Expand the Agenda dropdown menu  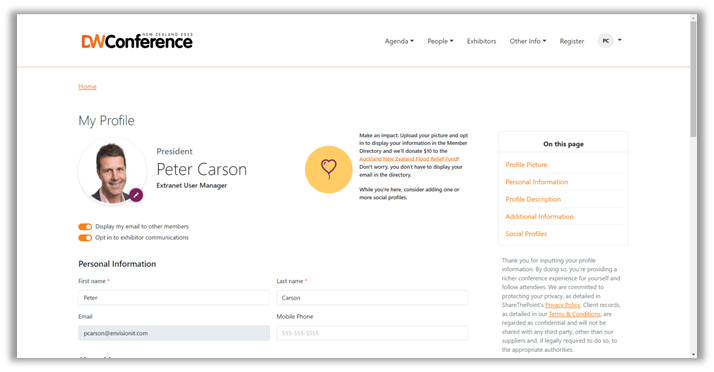tap(399, 41)
